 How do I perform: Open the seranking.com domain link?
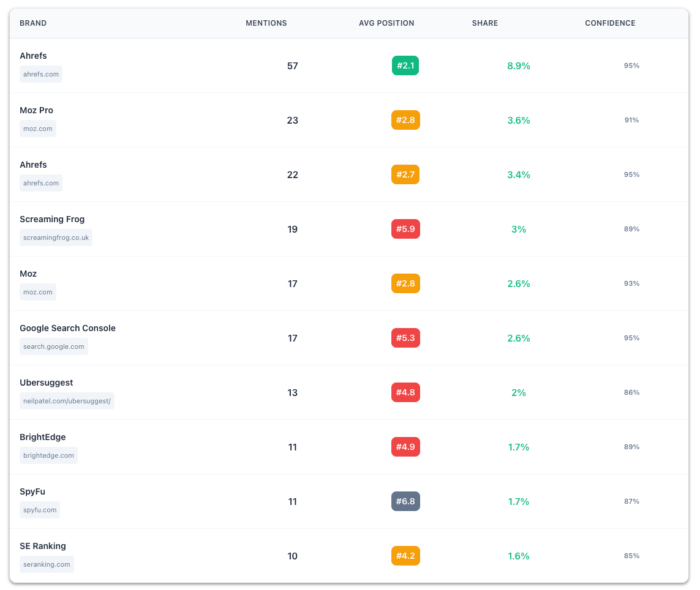(x=47, y=564)
